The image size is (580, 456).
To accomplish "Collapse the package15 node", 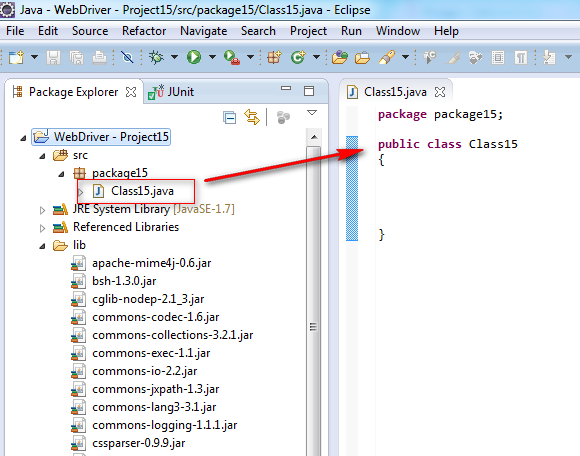I will (x=61, y=174).
